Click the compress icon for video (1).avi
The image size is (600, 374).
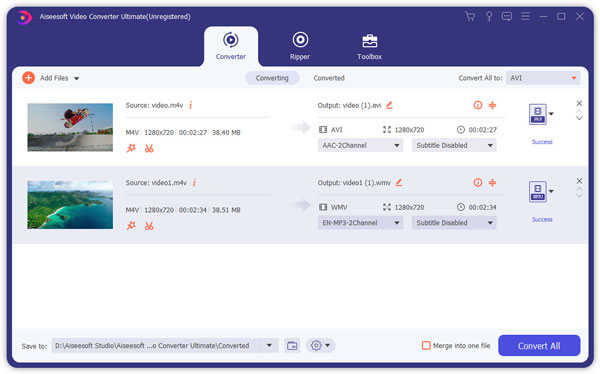coord(492,105)
